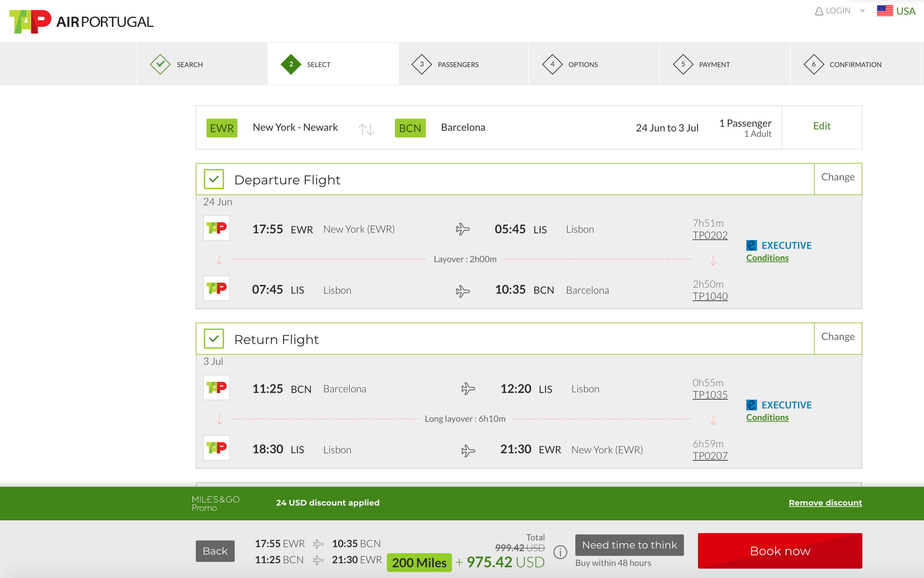Click the Executive class icon in Return Flight
This screenshot has width=924, height=578.
pyautogui.click(x=751, y=405)
